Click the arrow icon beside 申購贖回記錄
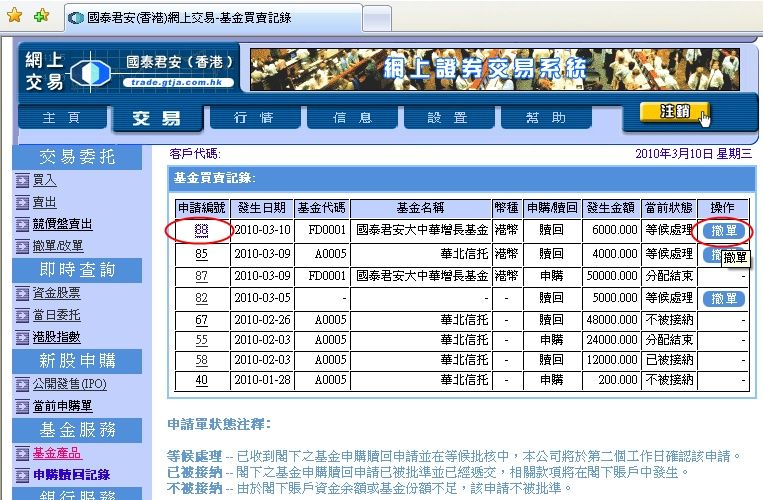Viewport: 763px width, 500px height. coord(22,476)
